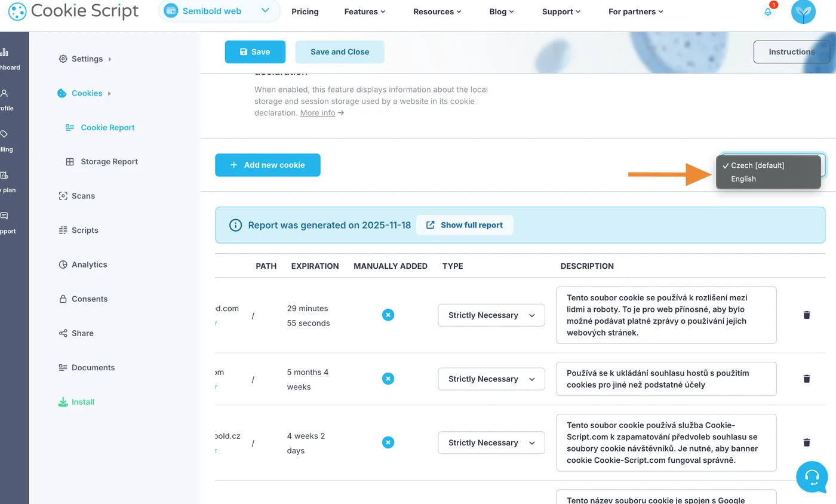Open the Support menu in top navigation
This screenshot has height=504, width=836.
561,11
